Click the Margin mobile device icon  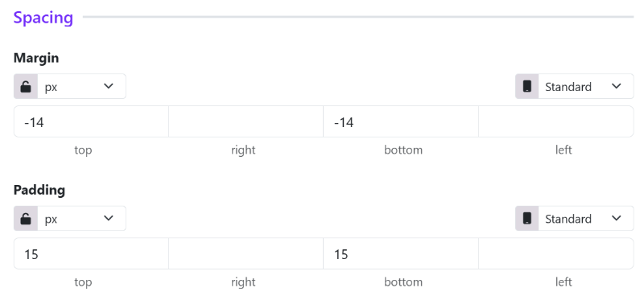click(527, 86)
